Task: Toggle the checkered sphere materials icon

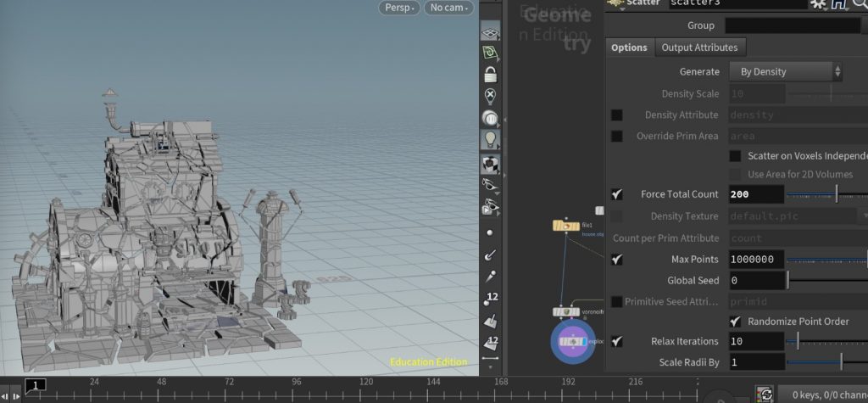Action: pos(490,165)
